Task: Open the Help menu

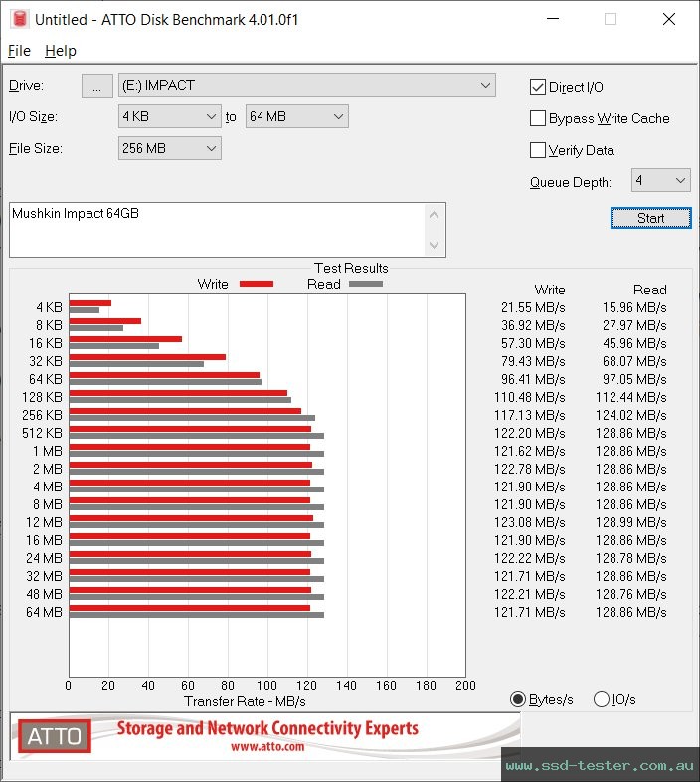Action: click(x=61, y=51)
